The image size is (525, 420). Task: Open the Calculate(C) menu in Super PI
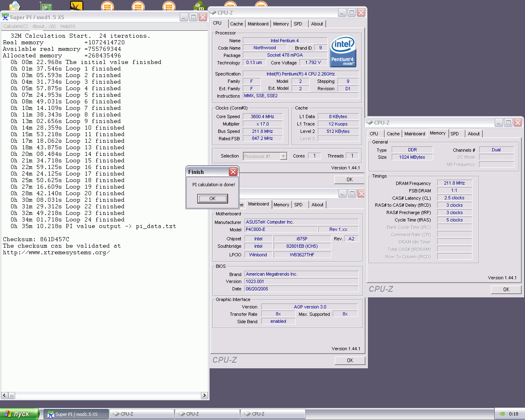(x=16, y=26)
